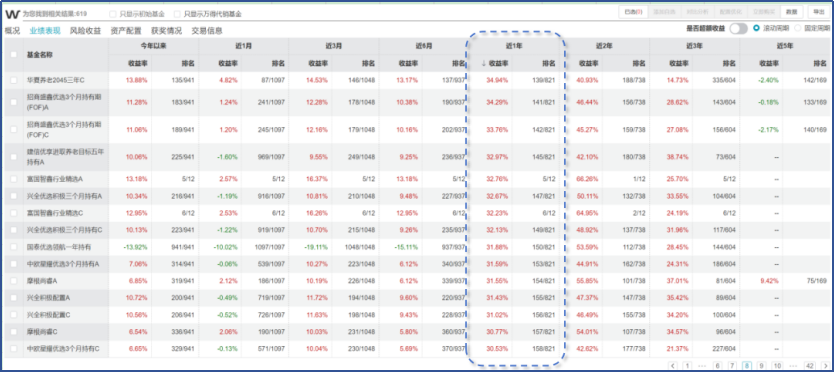This screenshot has width=834, height=373.
Task: Jump to page 9 in pagination
Action: point(761,366)
